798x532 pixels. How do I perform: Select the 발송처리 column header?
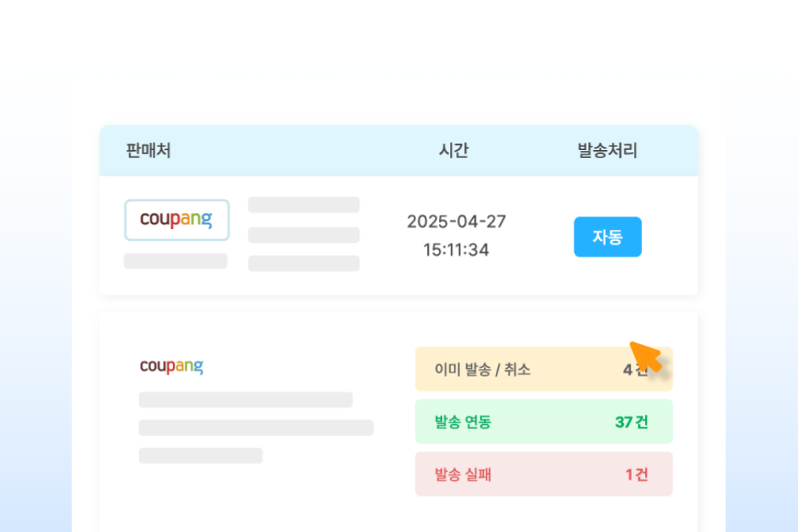[x=607, y=151]
